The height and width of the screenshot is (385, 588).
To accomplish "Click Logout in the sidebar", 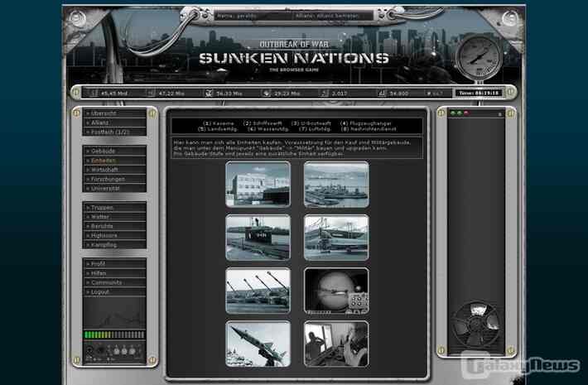I will click(x=114, y=292).
